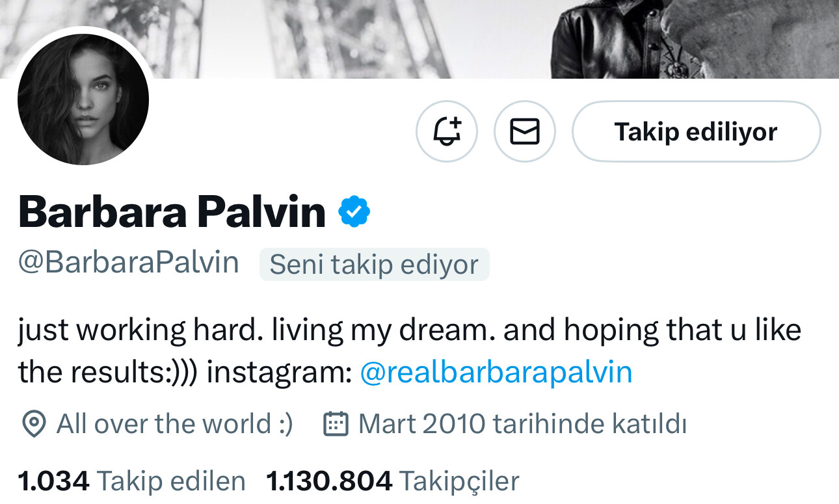Image resolution: width=839 pixels, height=504 pixels.
Task: Open the Takipçiler followers list
Action: (393, 482)
